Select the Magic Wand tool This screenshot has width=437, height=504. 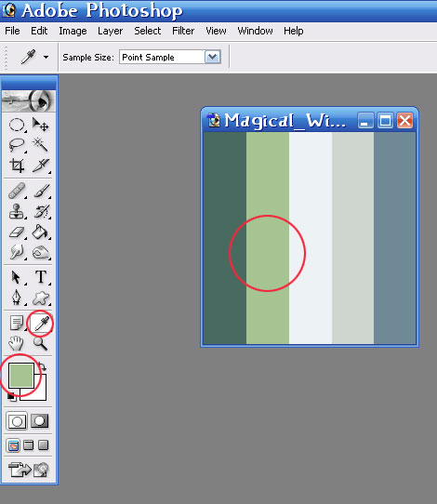click(x=41, y=145)
